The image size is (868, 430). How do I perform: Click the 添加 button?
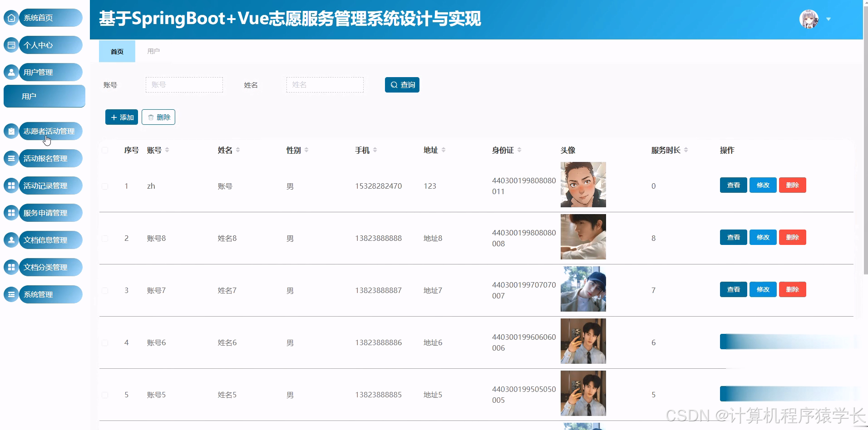[122, 117]
